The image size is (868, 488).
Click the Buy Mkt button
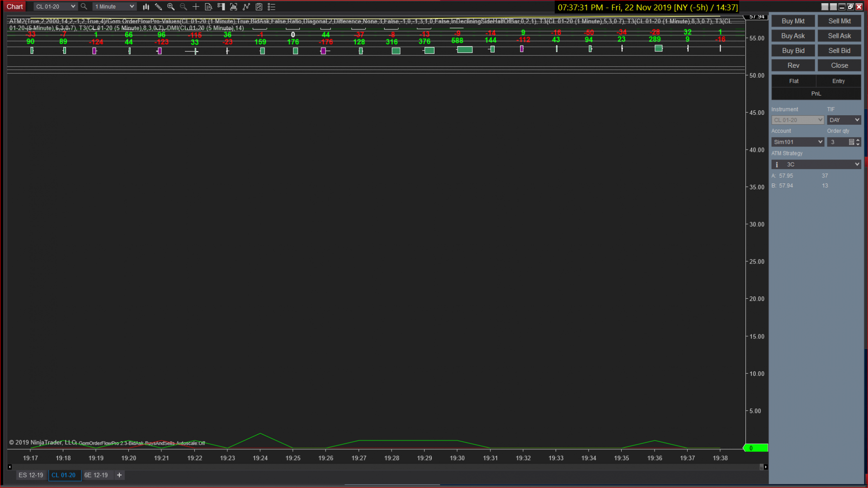[x=793, y=21]
